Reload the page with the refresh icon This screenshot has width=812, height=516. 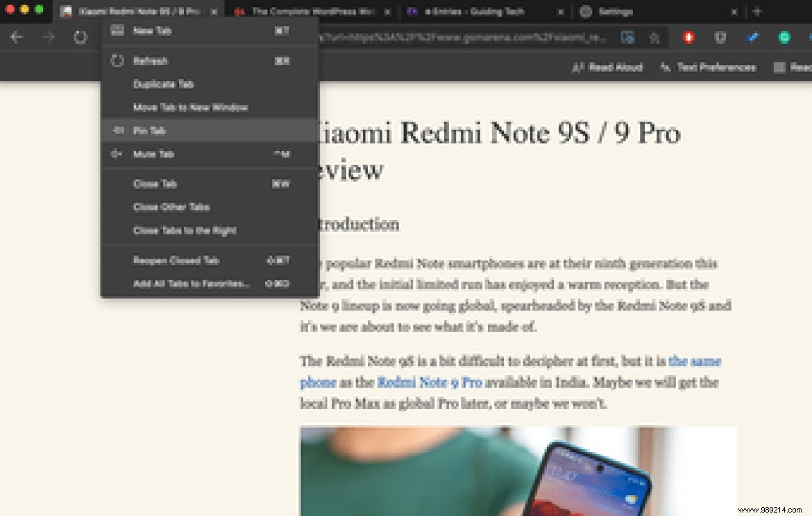pos(78,37)
